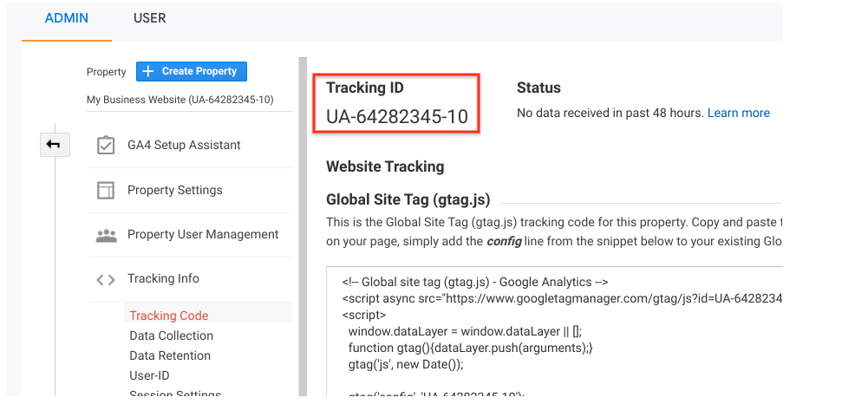Switch to the ADMIN tab
The width and height of the screenshot is (868, 404).
67,18
